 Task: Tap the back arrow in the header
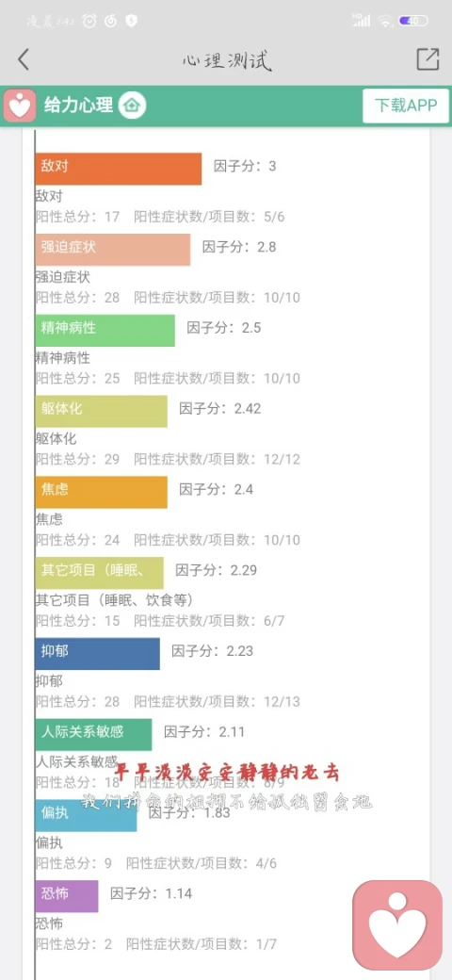coord(24,59)
